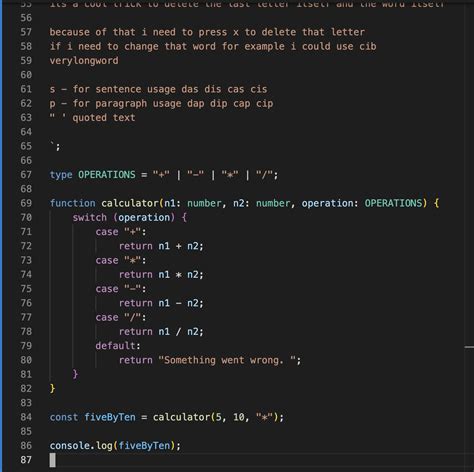Click the 'type' keyword on line 67
474x472 pixels.
61,175
